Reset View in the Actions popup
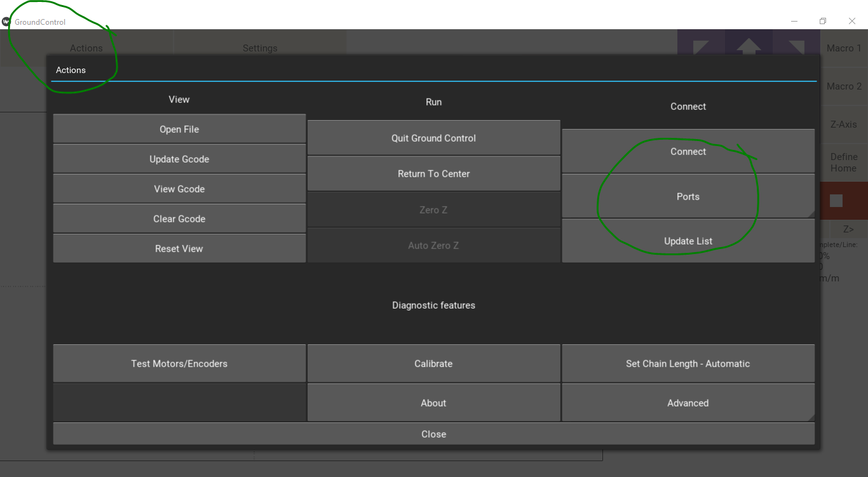The height and width of the screenshot is (477, 868). 179,248
